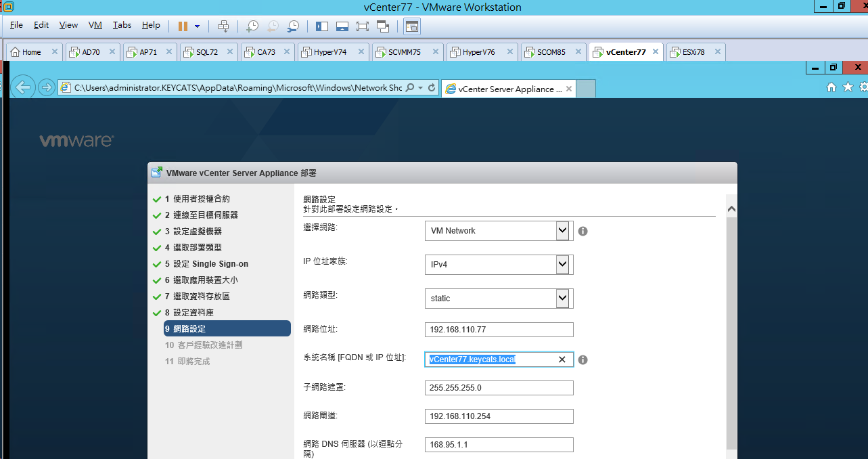Click the Internet Explorer Home icon
The image size is (868, 459).
click(831, 87)
